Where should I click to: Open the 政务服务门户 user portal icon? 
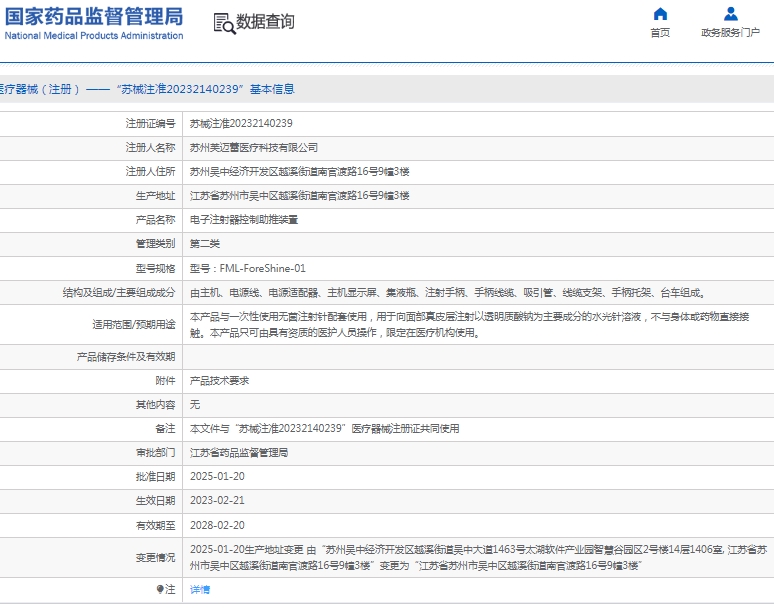731,14
